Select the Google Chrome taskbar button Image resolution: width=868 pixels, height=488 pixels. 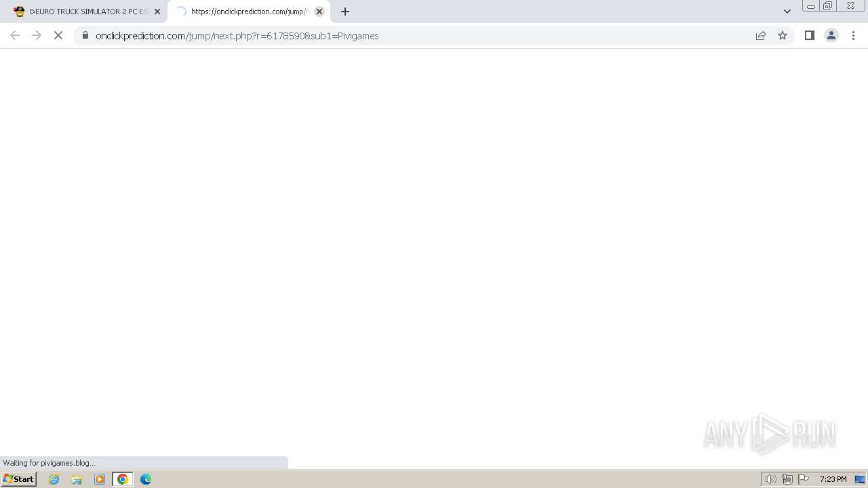123,479
